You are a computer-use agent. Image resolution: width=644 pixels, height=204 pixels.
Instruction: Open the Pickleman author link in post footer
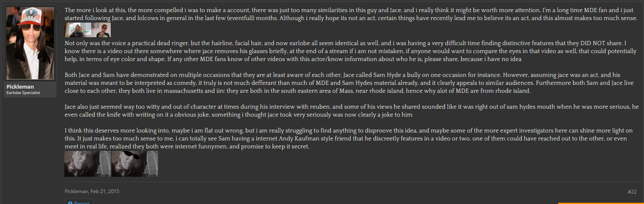[76, 191]
